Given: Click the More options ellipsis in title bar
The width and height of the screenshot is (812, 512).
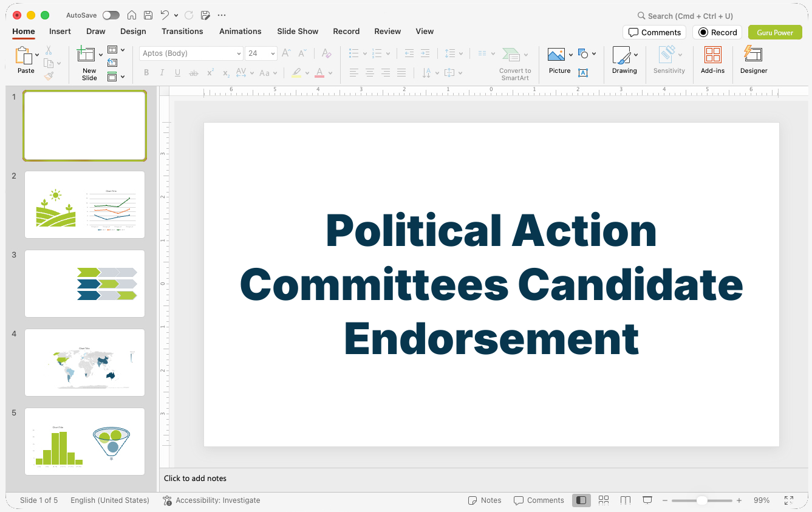Looking at the screenshot, I should tap(222, 15).
